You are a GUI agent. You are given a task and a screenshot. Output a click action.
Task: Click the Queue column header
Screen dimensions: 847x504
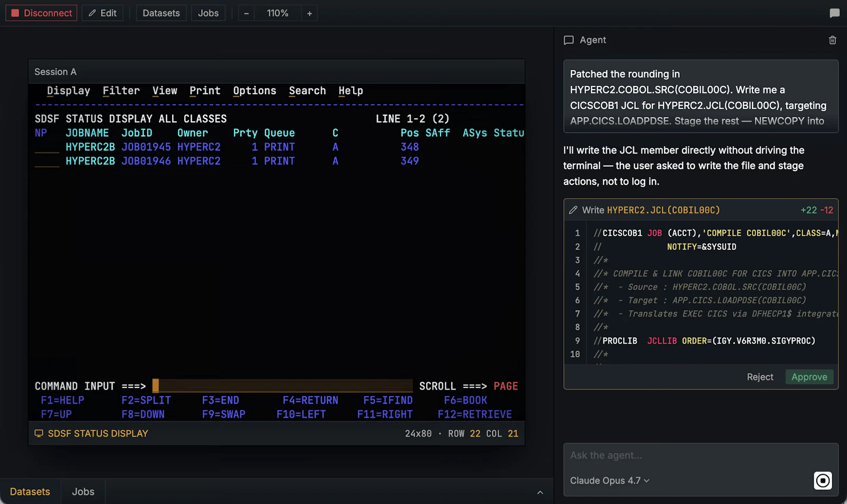click(280, 133)
